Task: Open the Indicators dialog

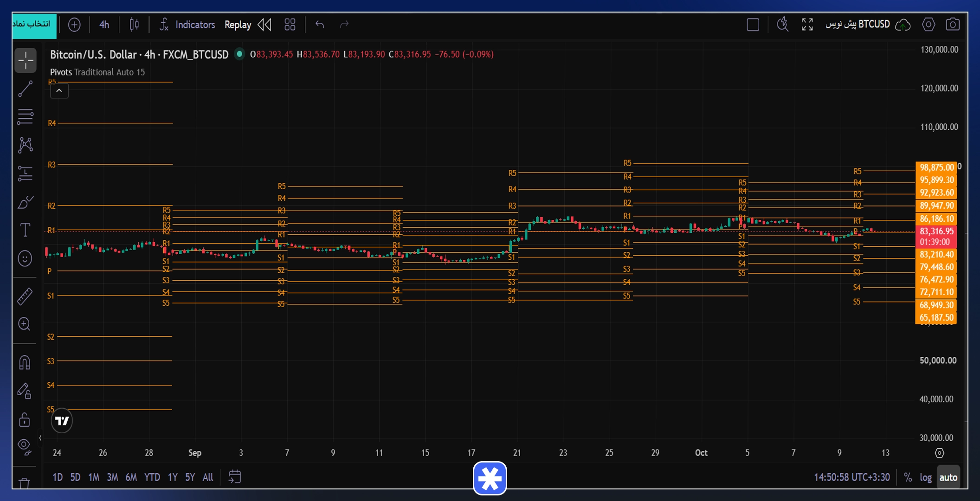Action: 187,25
